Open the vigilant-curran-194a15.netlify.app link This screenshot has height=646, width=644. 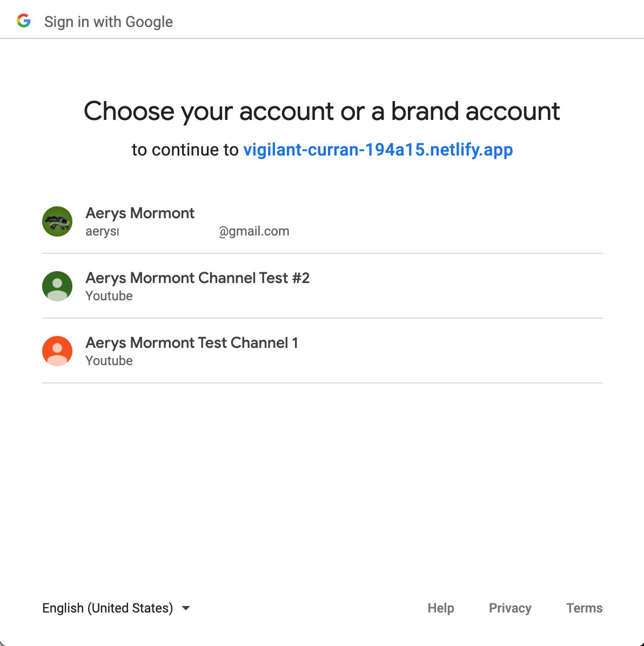[378, 150]
